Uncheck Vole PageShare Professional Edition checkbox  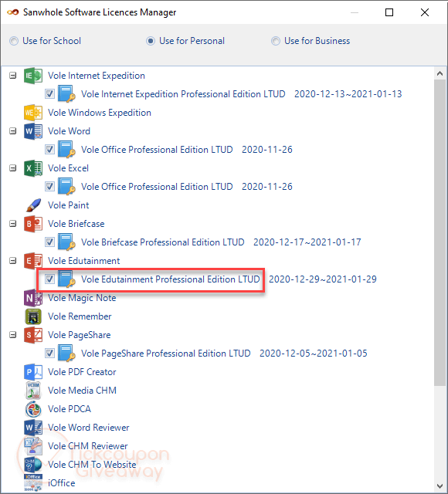(49, 354)
